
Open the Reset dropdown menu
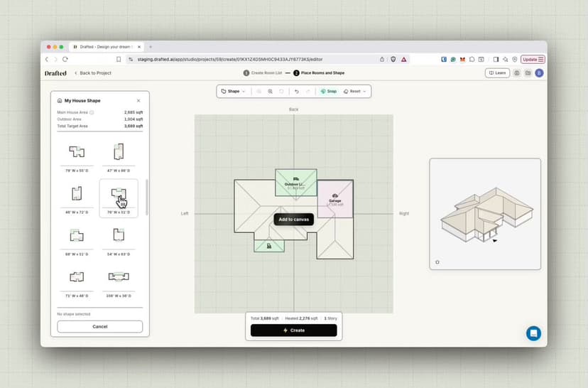pyautogui.click(x=354, y=91)
